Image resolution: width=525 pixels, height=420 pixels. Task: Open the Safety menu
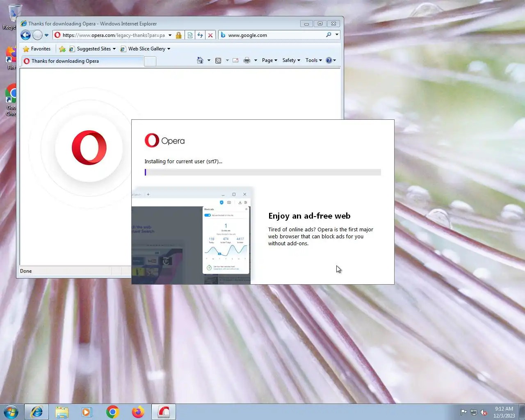pos(291,60)
